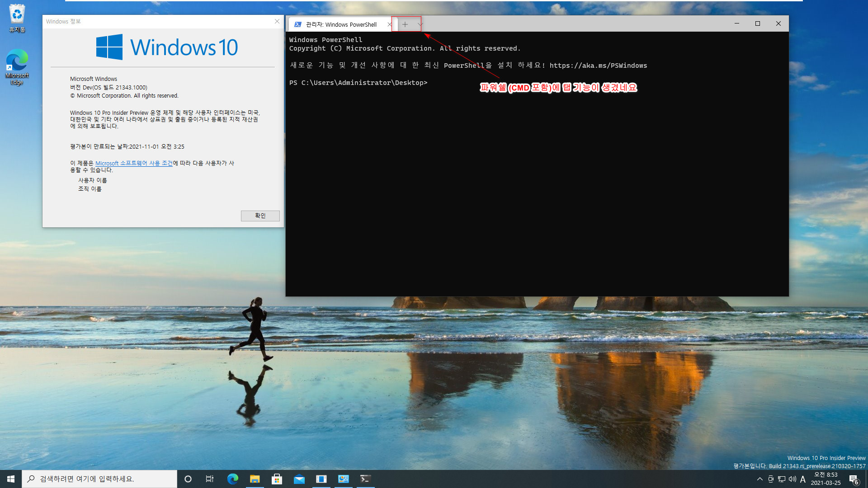
Task: Close the Windows 정보 dialog
Action: (x=277, y=21)
